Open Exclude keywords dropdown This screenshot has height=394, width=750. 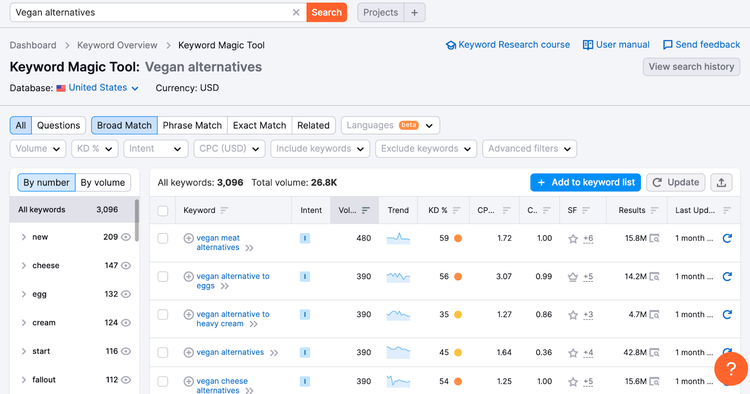pyautogui.click(x=426, y=149)
